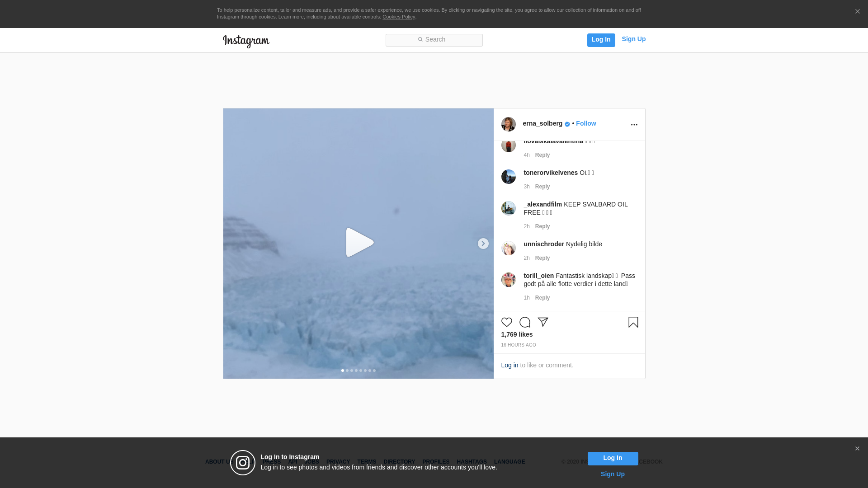Screen dimensions: 868x488
Task: Save post with bookmark icon
Action: [633, 322]
